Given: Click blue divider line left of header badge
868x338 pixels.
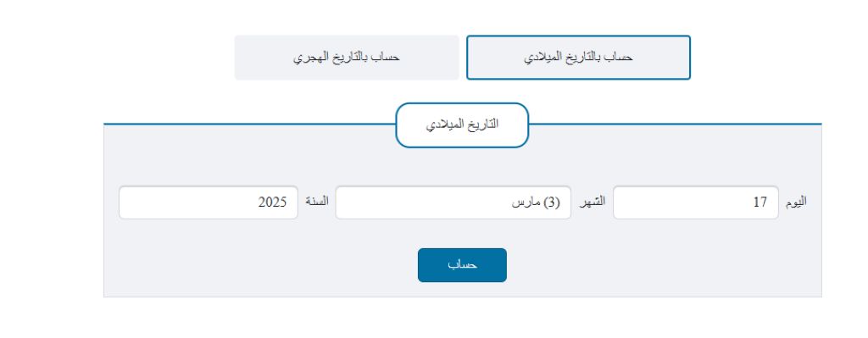Looking at the screenshot, I should [249, 124].
